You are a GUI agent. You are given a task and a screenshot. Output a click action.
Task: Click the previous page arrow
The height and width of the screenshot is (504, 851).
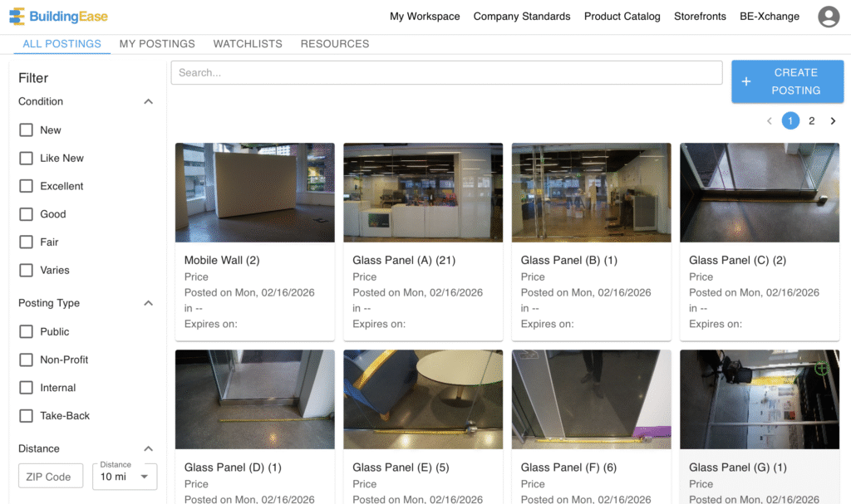coord(770,121)
